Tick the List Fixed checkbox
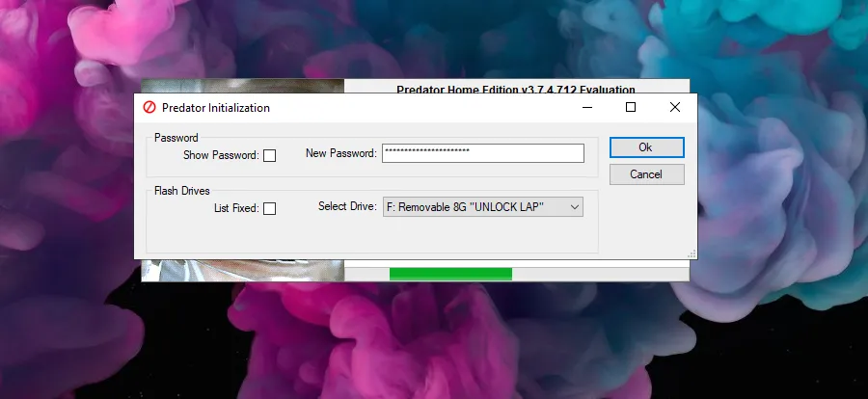 click(270, 208)
